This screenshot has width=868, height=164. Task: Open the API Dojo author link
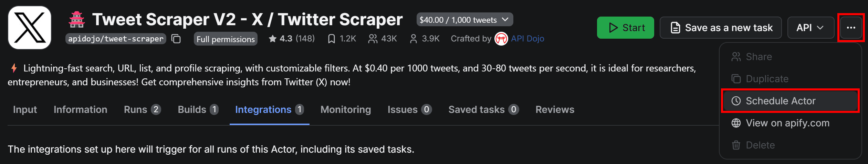[527, 39]
